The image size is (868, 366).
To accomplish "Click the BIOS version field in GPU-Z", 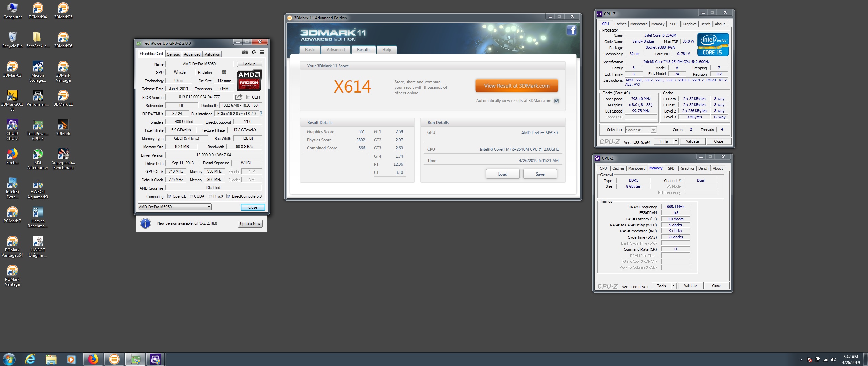I will pos(199,97).
